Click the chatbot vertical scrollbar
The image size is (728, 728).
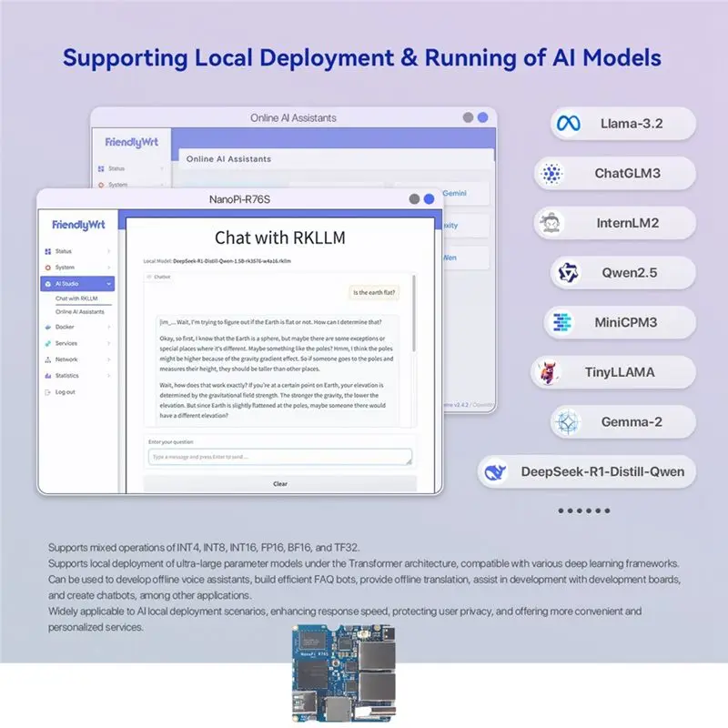point(413,313)
